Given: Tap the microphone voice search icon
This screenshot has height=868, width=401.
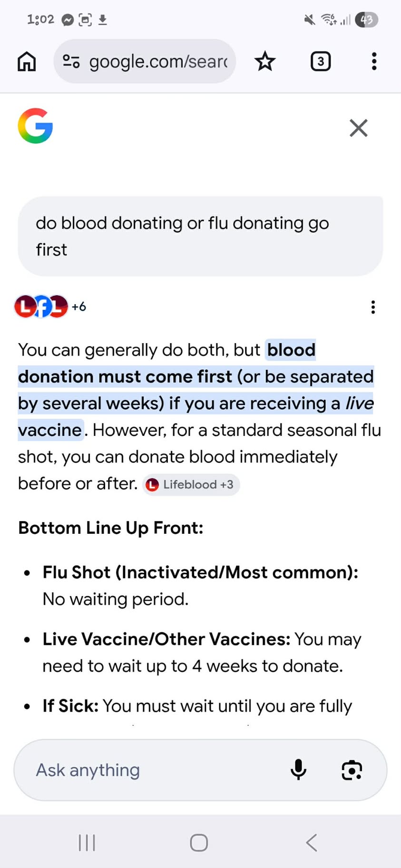Looking at the screenshot, I should point(298,770).
